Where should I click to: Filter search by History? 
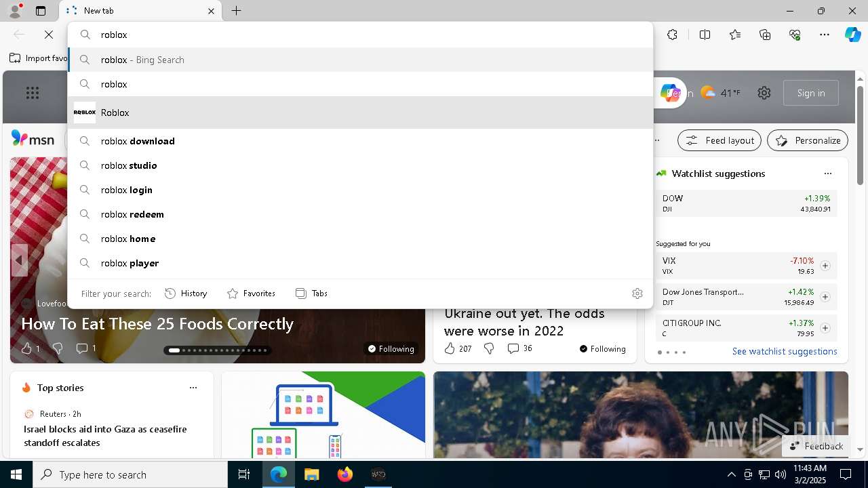point(186,293)
